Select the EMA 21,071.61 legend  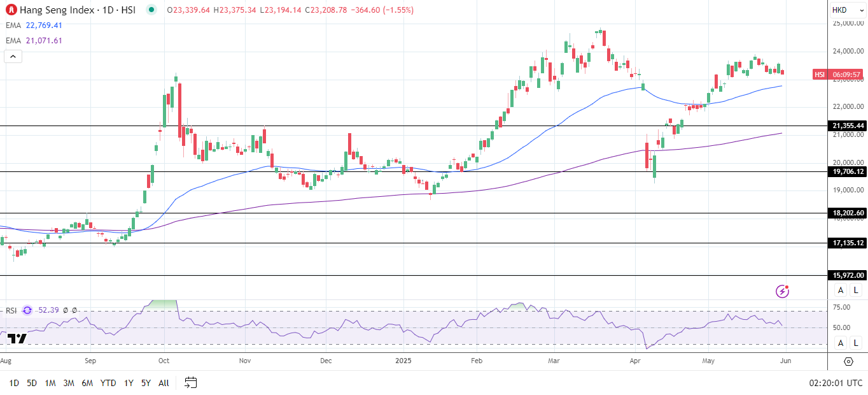click(x=33, y=41)
